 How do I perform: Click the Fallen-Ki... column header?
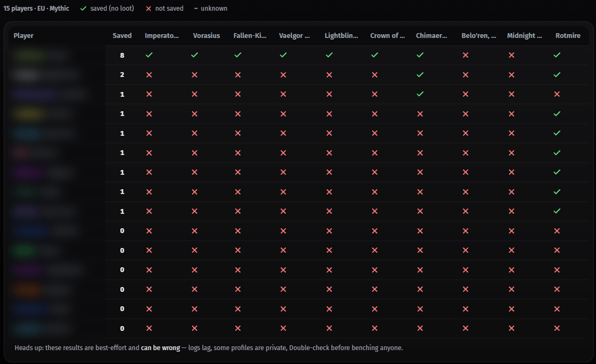pos(250,36)
